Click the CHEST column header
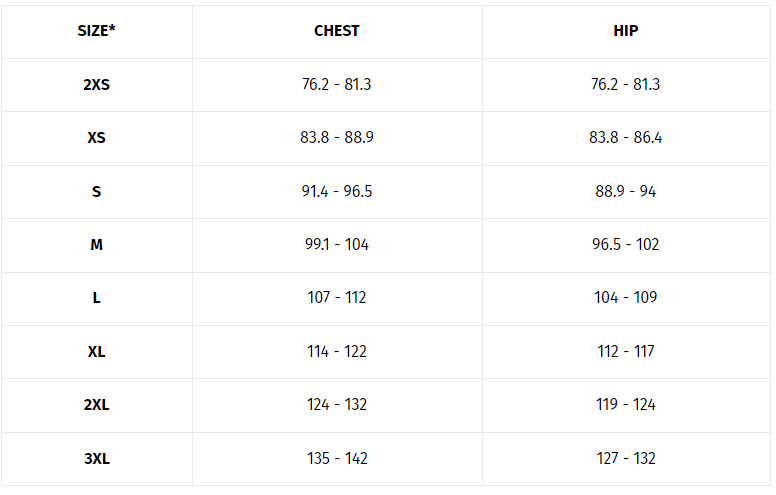 click(337, 31)
